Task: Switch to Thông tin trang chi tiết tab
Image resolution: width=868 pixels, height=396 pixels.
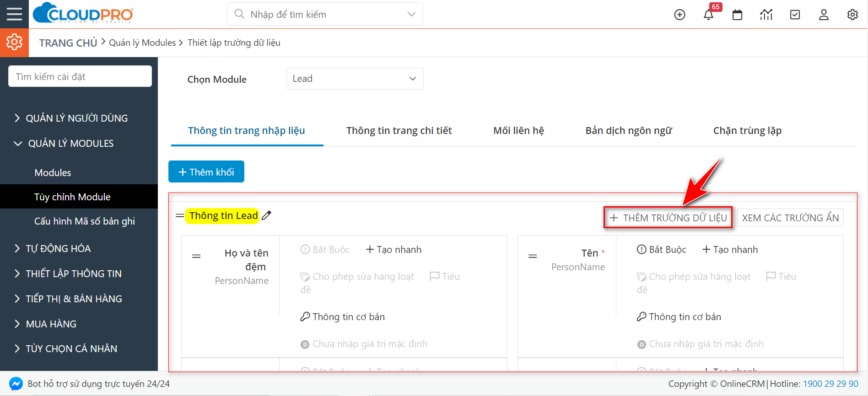Action: tap(399, 131)
